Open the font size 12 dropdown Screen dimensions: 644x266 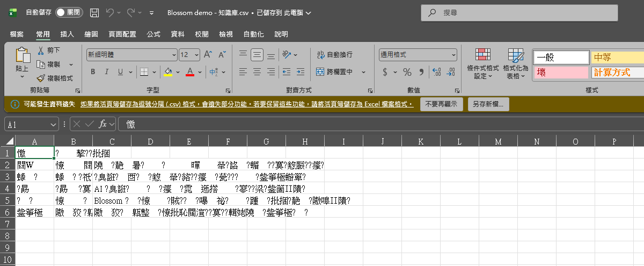click(197, 55)
